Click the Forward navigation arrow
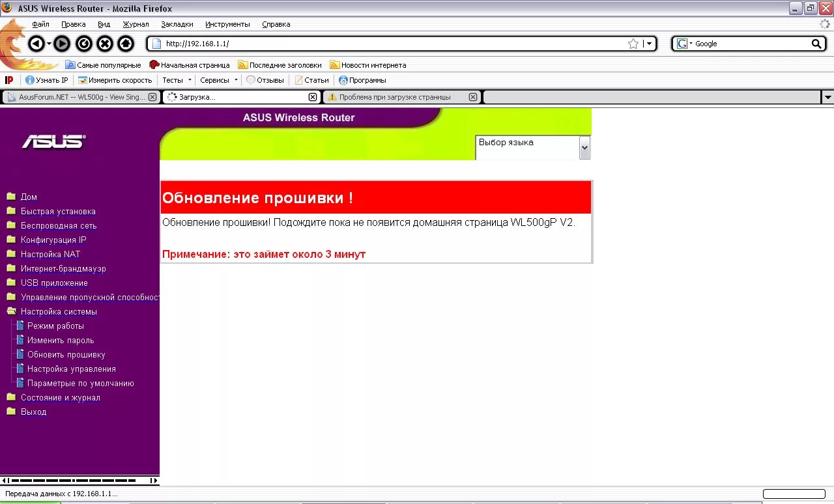 [62, 44]
